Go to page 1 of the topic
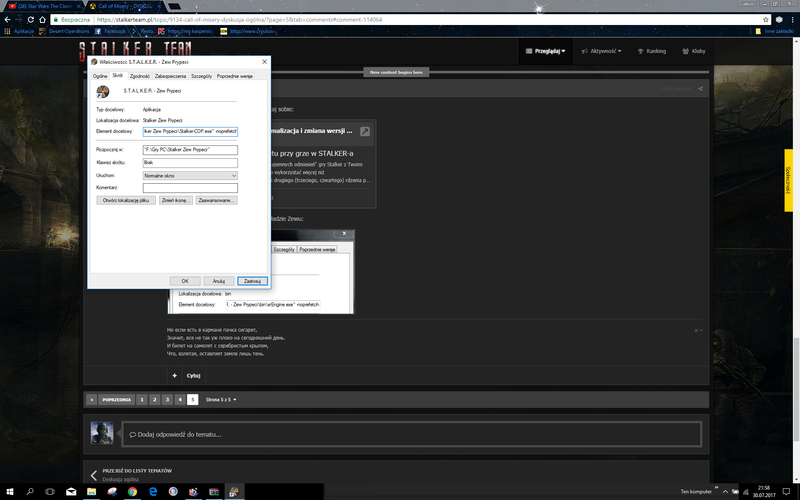 click(142, 399)
